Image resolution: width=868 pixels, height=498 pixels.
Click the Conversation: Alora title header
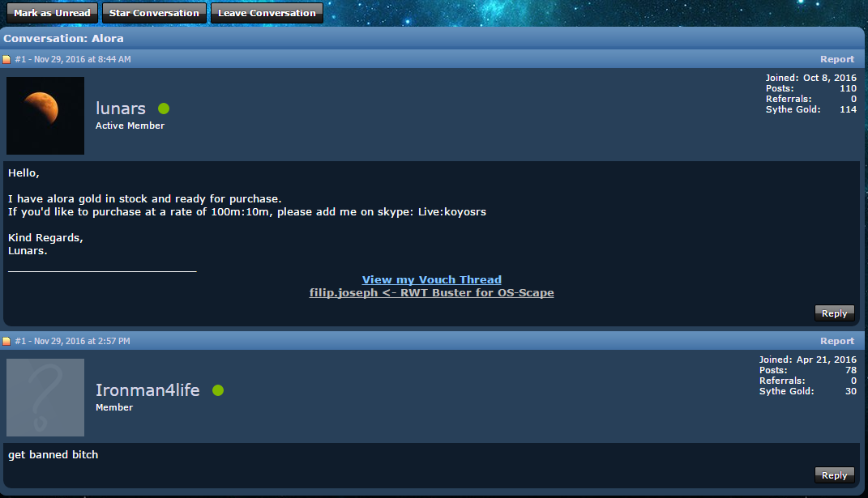click(x=64, y=38)
